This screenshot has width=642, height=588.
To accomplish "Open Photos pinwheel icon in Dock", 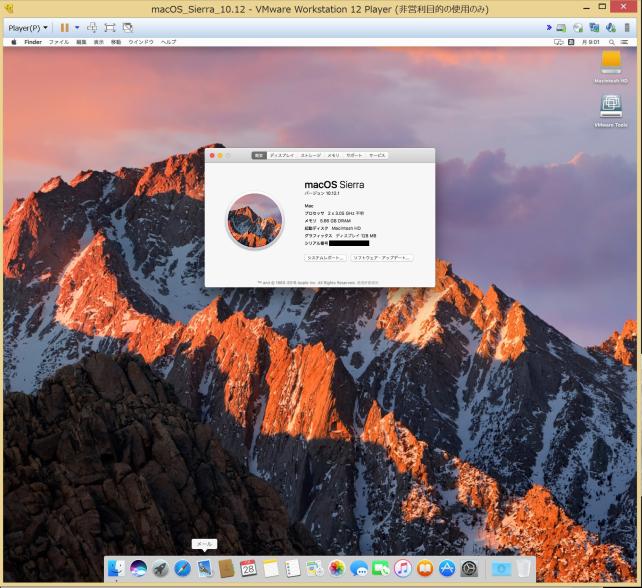I will (337, 568).
